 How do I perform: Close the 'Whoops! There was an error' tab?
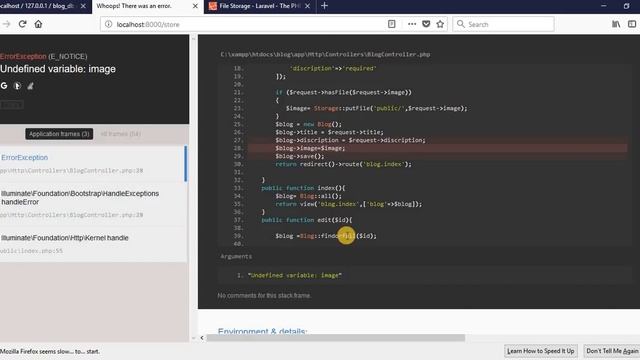tap(195, 6)
